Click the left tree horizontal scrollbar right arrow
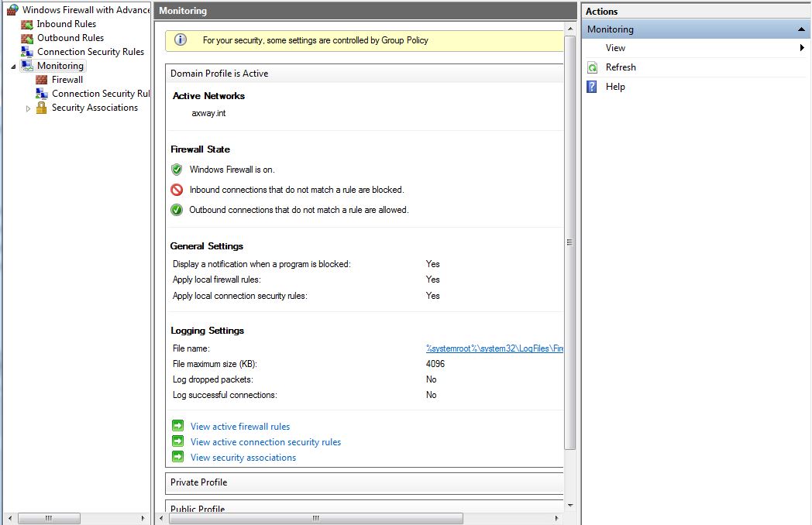The height and width of the screenshot is (525, 812). coord(143,518)
